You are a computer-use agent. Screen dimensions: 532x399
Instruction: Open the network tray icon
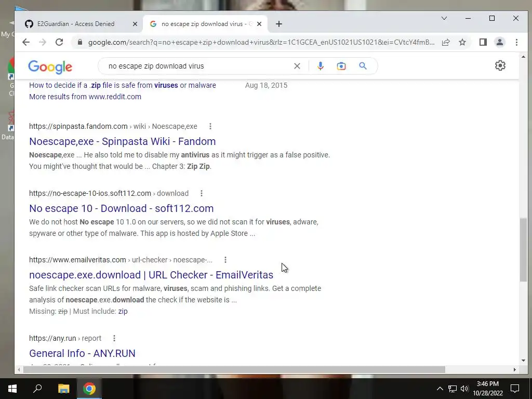(453, 389)
